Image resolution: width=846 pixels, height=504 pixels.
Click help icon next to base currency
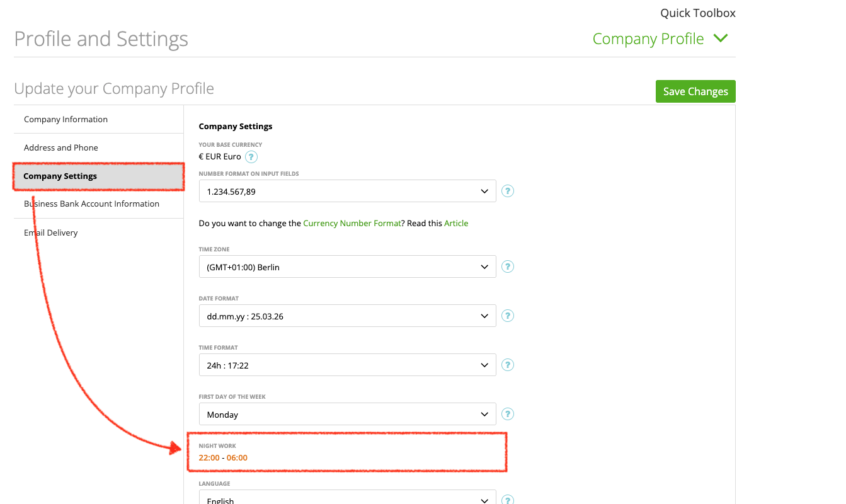pyautogui.click(x=251, y=157)
